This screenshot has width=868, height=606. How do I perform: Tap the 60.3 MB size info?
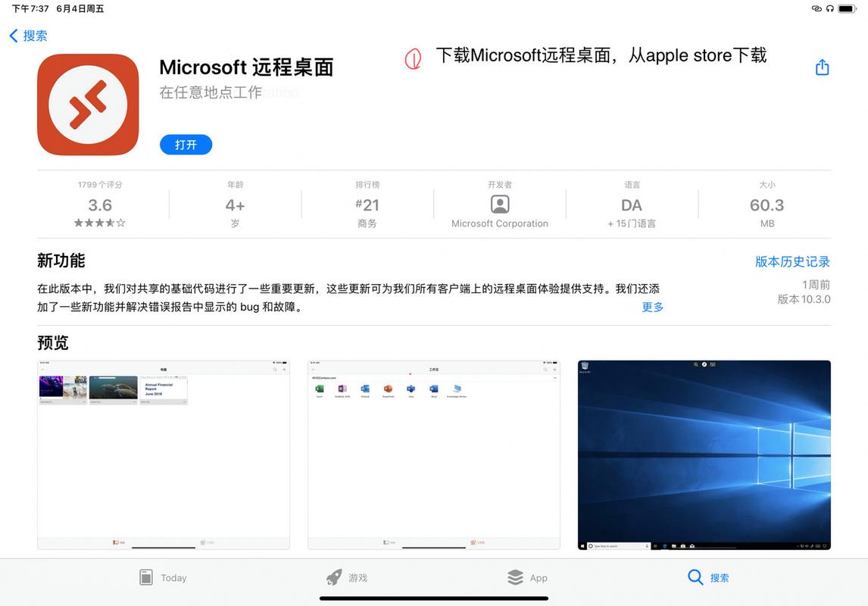[x=767, y=205]
